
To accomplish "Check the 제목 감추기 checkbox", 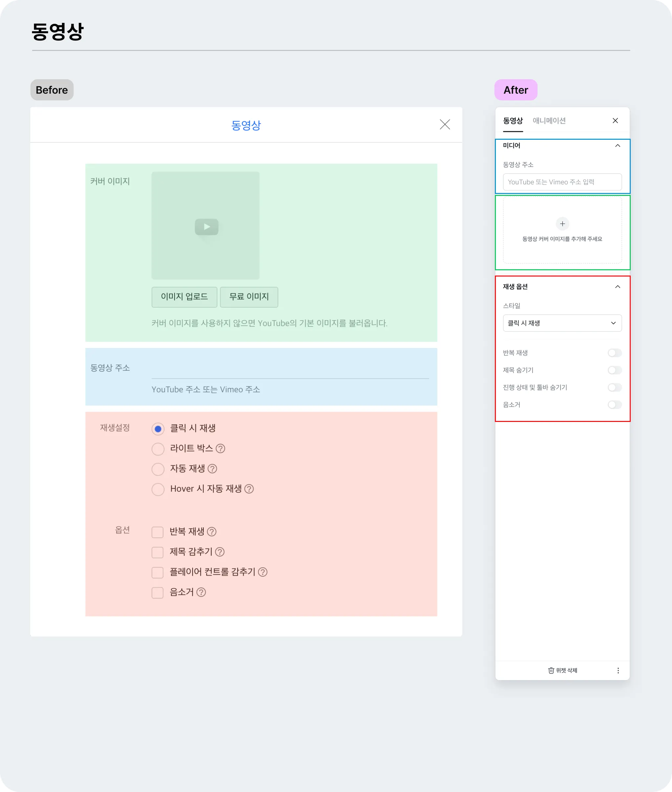I will 157,552.
